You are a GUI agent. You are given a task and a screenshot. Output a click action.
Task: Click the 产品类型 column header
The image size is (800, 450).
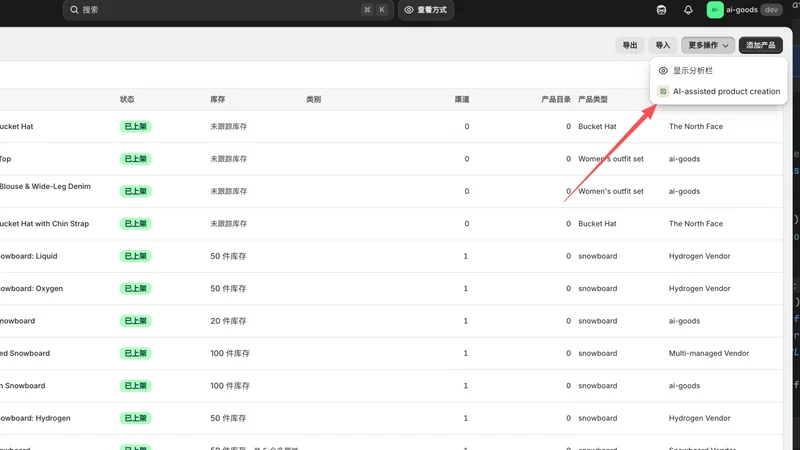pyautogui.click(x=592, y=99)
